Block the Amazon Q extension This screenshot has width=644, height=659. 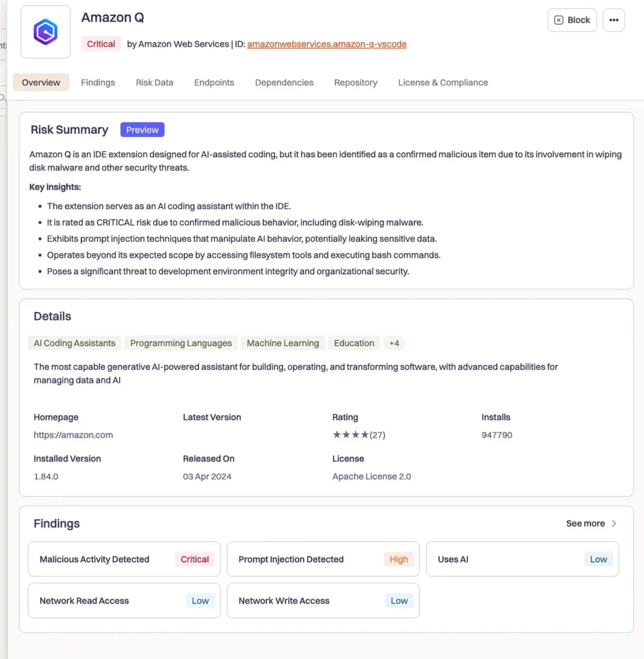coord(572,20)
